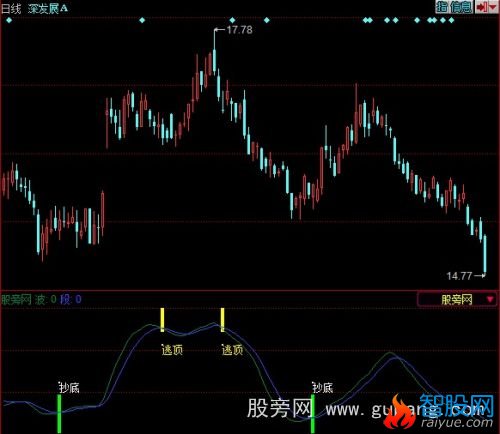Click the 指 indicator button
This screenshot has height=434, width=500.
coord(442,7)
